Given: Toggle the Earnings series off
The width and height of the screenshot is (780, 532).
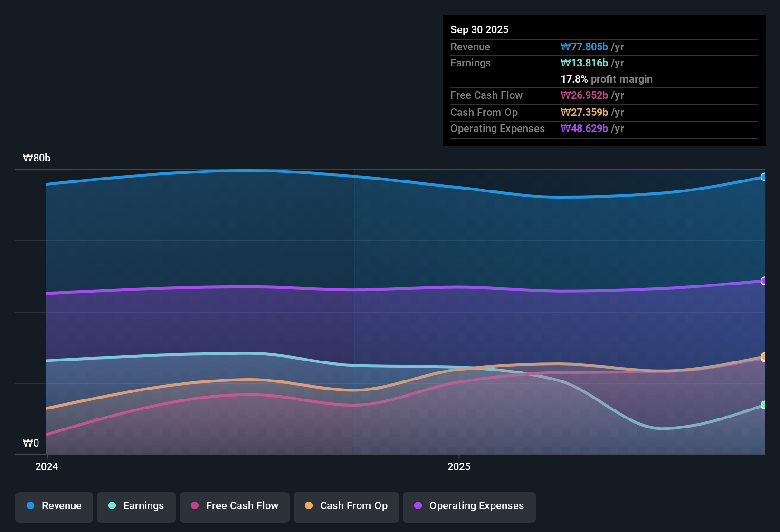Looking at the screenshot, I should tap(136, 507).
